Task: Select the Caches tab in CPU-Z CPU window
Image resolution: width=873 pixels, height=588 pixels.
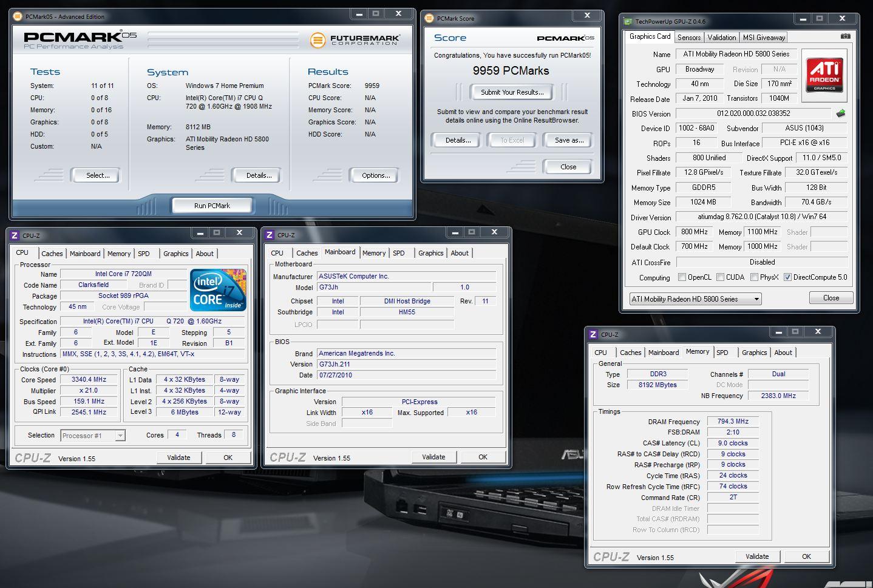Action: (52, 254)
